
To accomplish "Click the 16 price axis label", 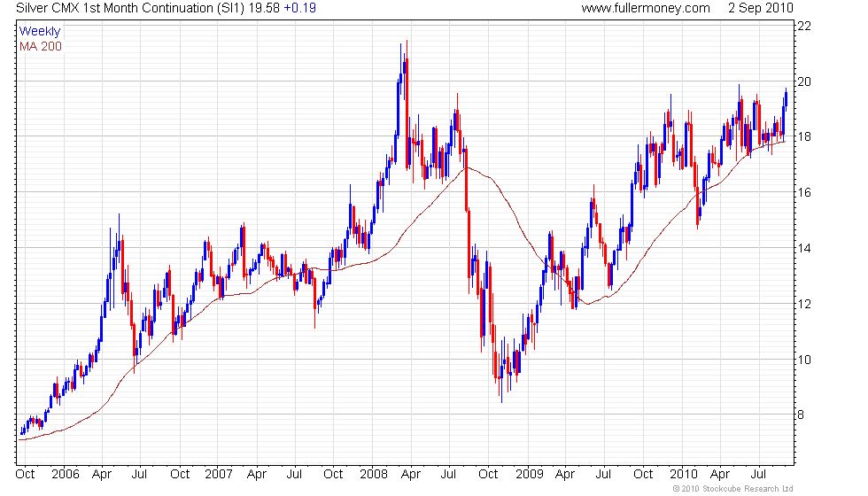I will pos(804,193).
